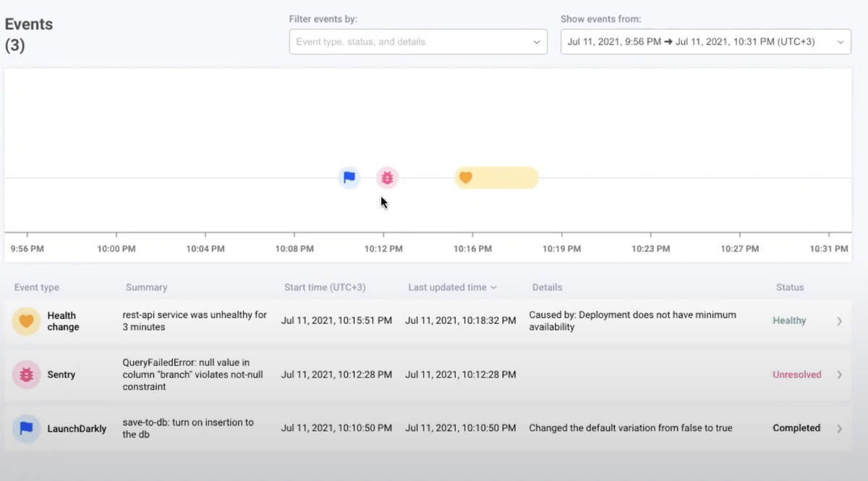The height and width of the screenshot is (481, 868).
Task: Open the Show events from date range dropdown
Action: [x=705, y=42]
